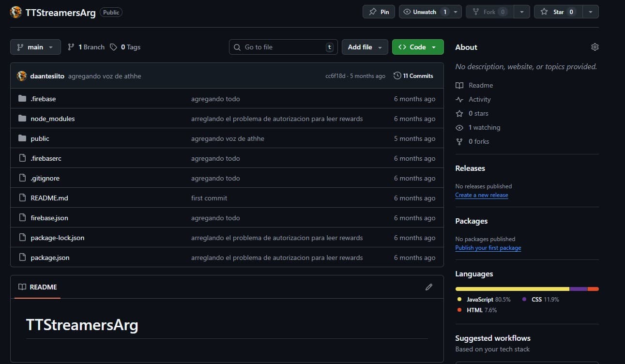Click the repository owner avatar in header
625x364 pixels.
point(16,12)
